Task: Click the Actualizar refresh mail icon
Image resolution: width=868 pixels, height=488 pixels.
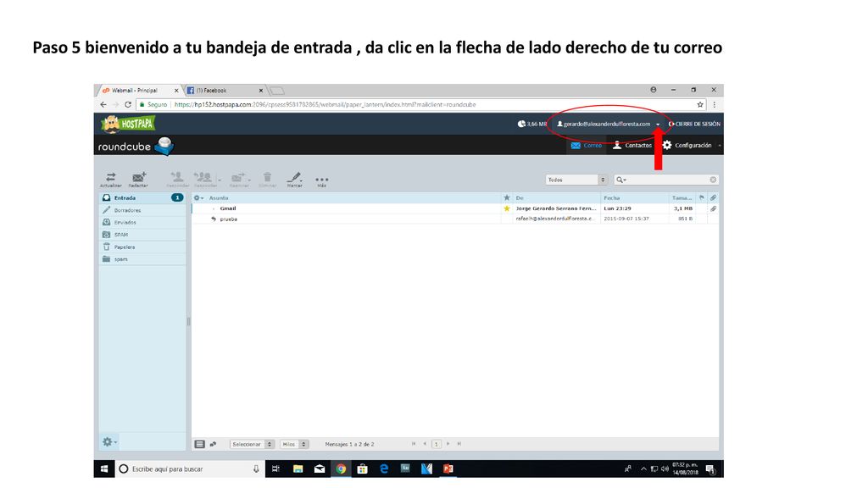Action: pos(111,179)
